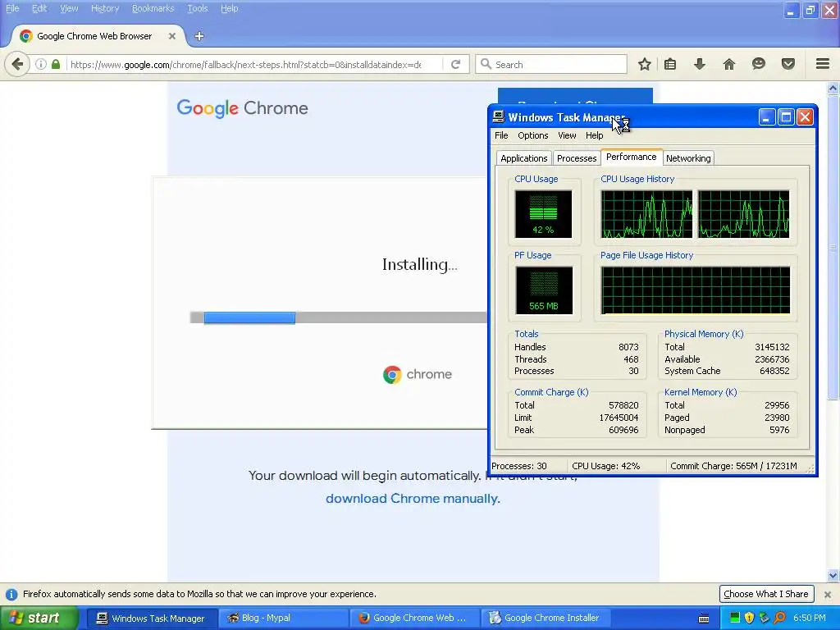Click the Handles value 8073
The height and width of the screenshot is (630, 840).
(x=628, y=347)
